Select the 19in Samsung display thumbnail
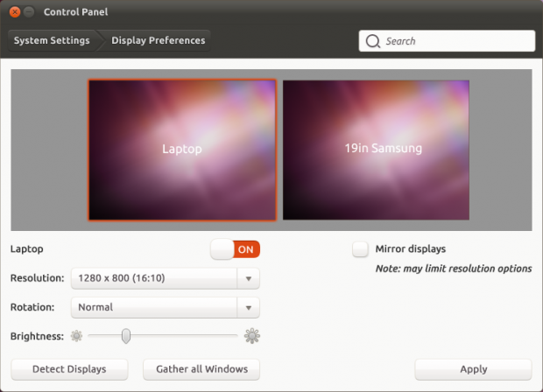Image resolution: width=543 pixels, height=392 pixels. [x=376, y=150]
